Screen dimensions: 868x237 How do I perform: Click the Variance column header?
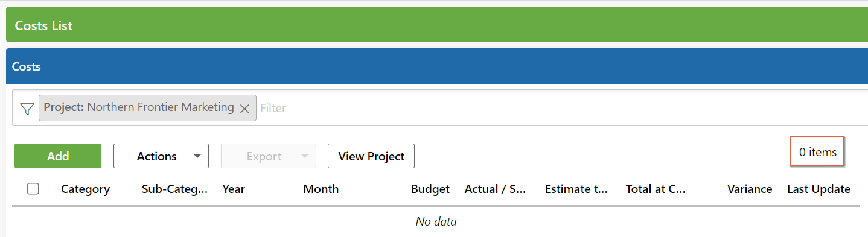pyautogui.click(x=750, y=189)
